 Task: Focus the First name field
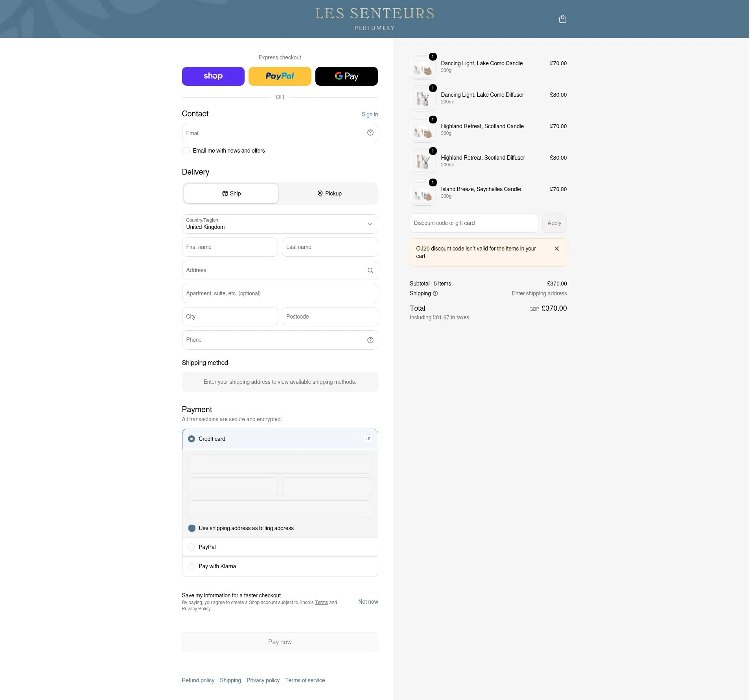(x=230, y=247)
